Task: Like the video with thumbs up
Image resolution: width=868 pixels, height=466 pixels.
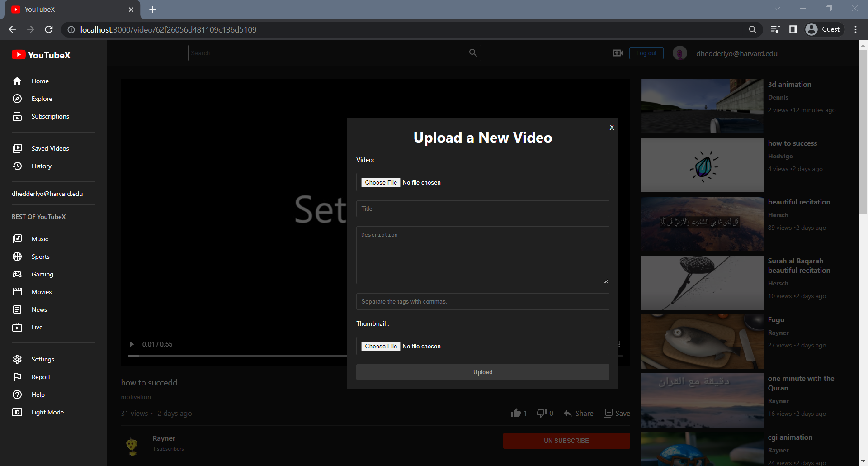Action: pos(516,413)
